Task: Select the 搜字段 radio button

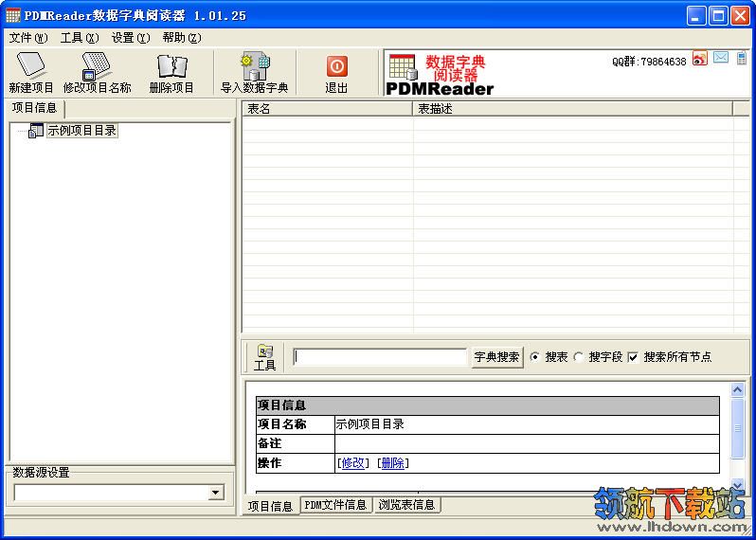Action: (578, 357)
